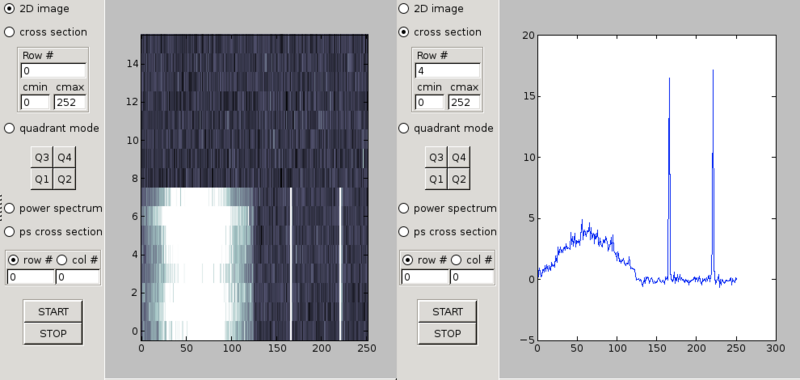Click the Q3 quadrant button in left panel
800x380 pixels.
pos(41,158)
